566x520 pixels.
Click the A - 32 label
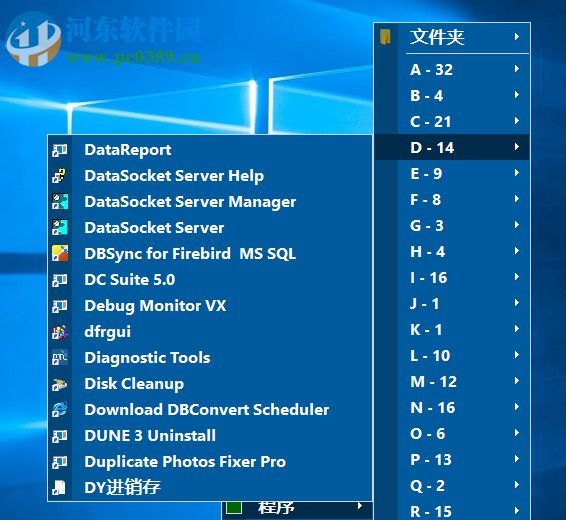(431, 70)
